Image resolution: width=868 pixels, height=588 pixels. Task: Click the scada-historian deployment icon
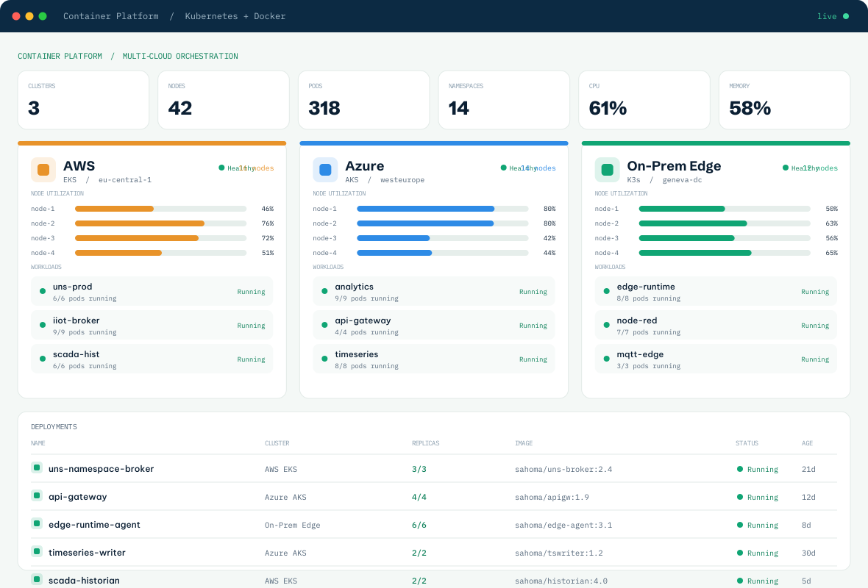coord(37,580)
